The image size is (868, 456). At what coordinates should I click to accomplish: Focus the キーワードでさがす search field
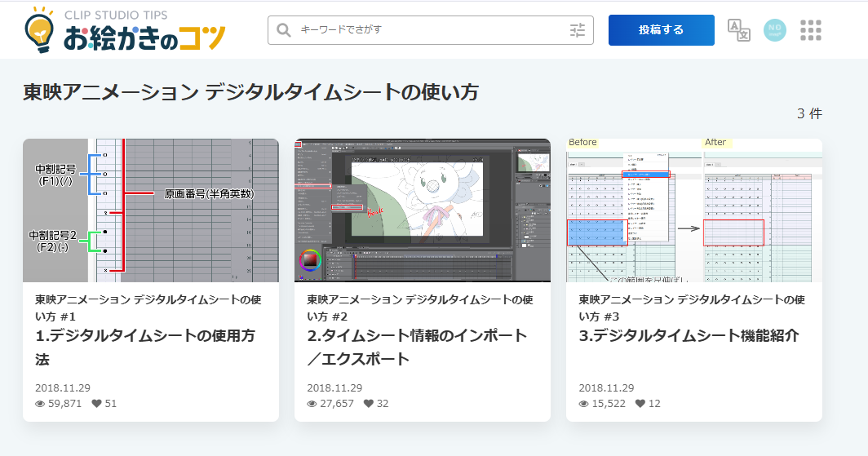pos(430,30)
